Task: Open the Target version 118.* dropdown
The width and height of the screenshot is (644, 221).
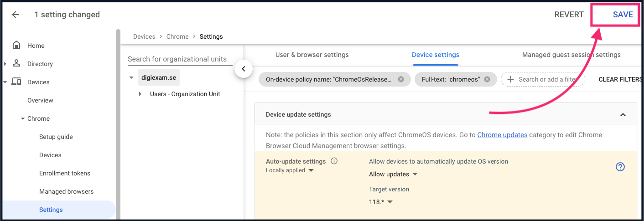Action: [x=381, y=202]
